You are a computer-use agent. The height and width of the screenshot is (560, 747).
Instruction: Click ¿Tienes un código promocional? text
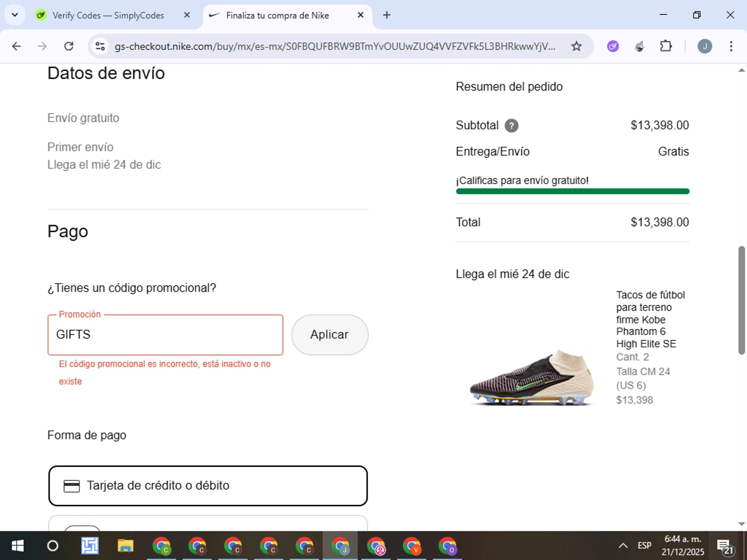[x=131, y=288]
